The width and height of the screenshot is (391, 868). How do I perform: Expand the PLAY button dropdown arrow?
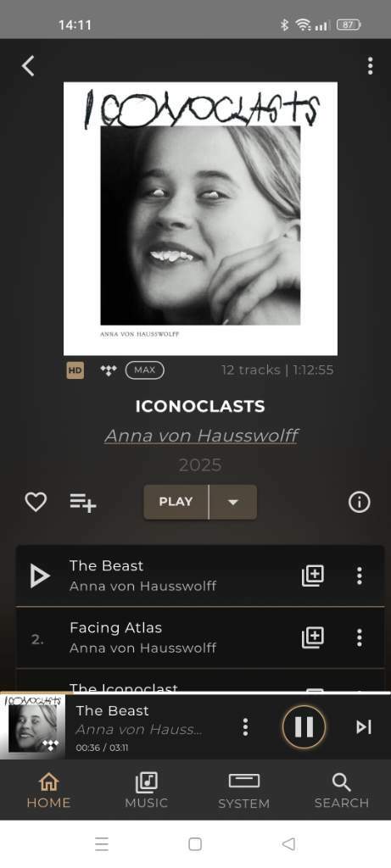point(233,502)
